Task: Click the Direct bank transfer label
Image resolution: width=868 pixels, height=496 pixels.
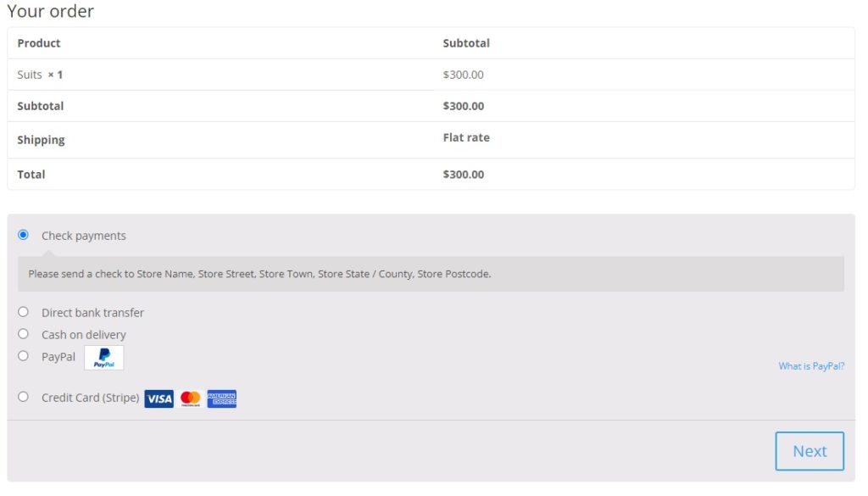Action: (92, 313)
